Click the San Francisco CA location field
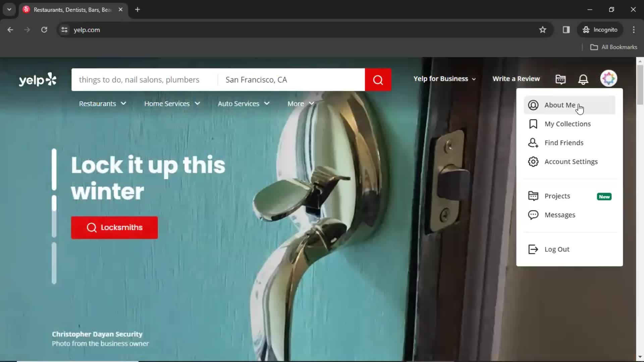 coord(292,79)
